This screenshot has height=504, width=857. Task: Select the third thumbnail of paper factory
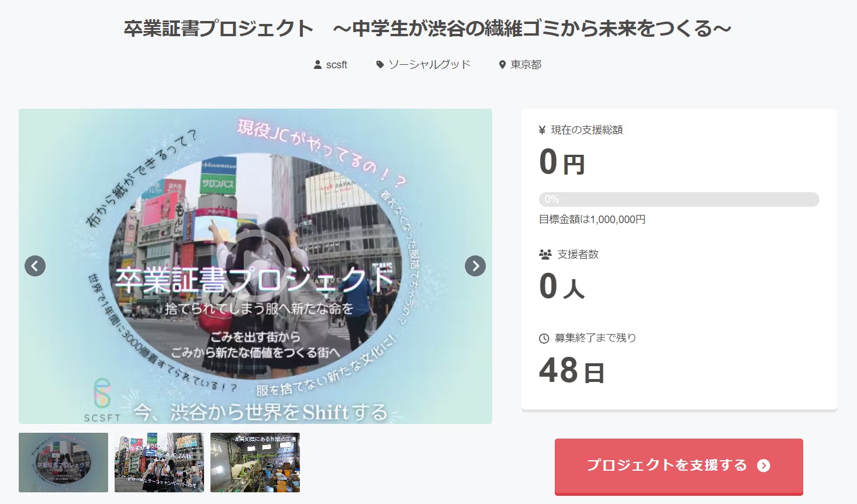click(x=255, y=463)
